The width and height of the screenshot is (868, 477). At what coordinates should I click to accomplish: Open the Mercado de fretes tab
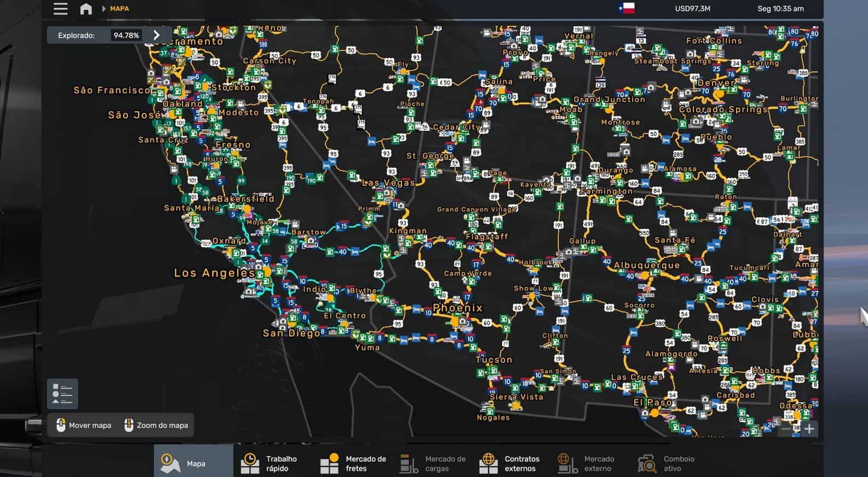pyautogui.click(x=353, y=463)
